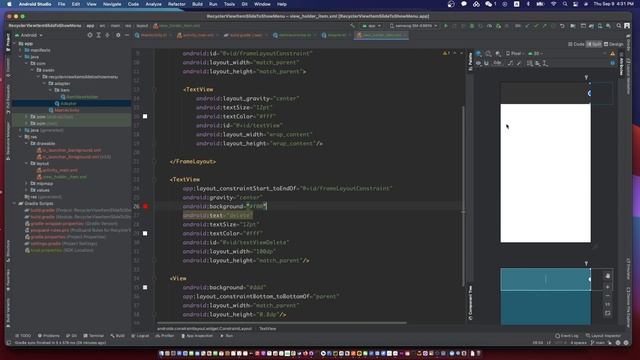Click the editor horizontal scrollbar
The width and height of the screenshot is (640, 360).
click(x=282, y=323)
